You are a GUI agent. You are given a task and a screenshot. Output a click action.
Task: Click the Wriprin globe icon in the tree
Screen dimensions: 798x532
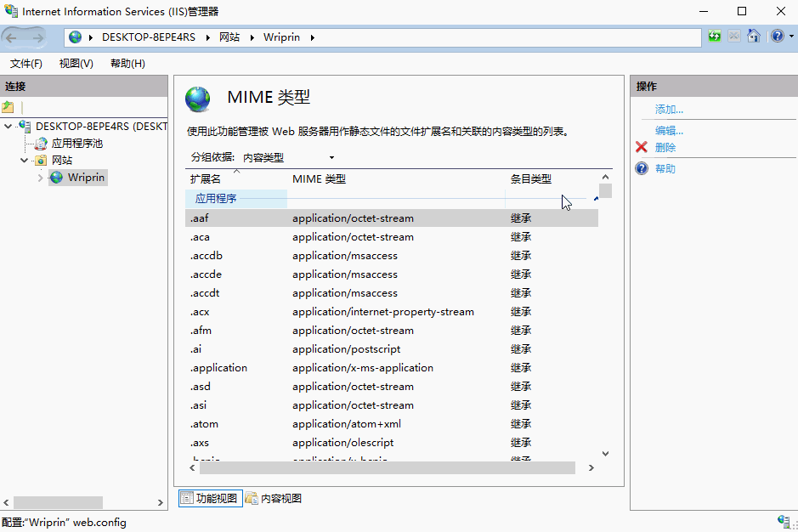[x=56, y=177]
